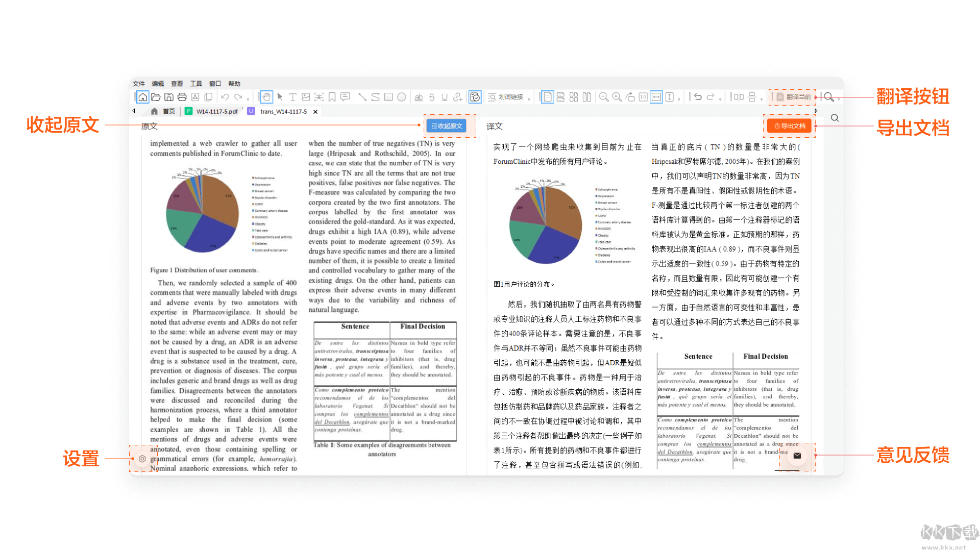This screenshot has height=551, width=980.
Task: Select the strikethrough annotation icon
Action: (432, 97)
